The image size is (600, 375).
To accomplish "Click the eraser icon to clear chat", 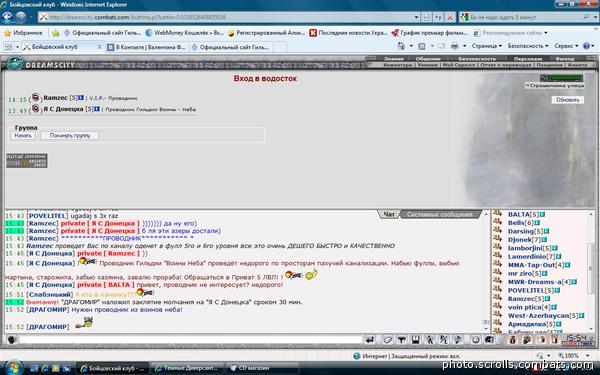I will [388, 340].
